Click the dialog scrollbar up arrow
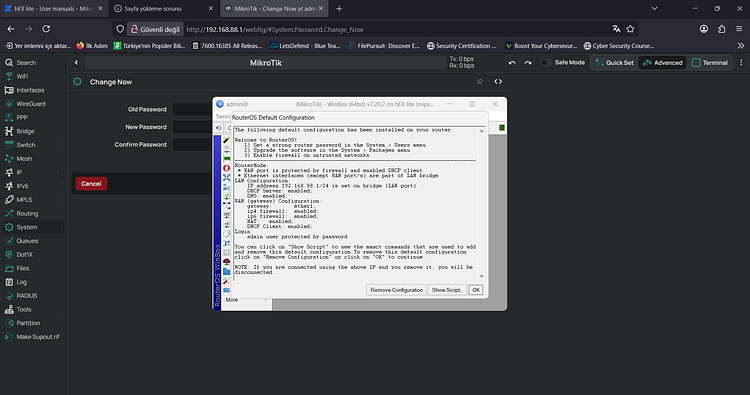 point(482,131)
